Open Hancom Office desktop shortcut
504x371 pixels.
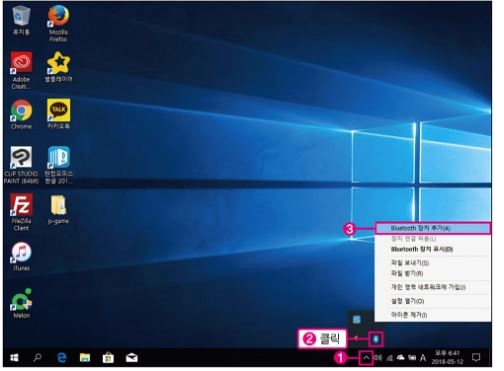tap(58, 165)
